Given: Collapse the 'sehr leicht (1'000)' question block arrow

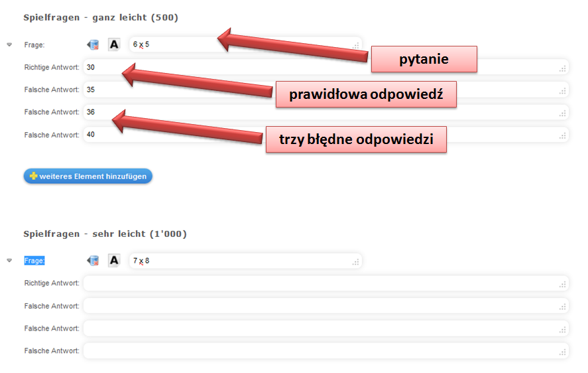Looking at the screenshot, I should 9,261.
